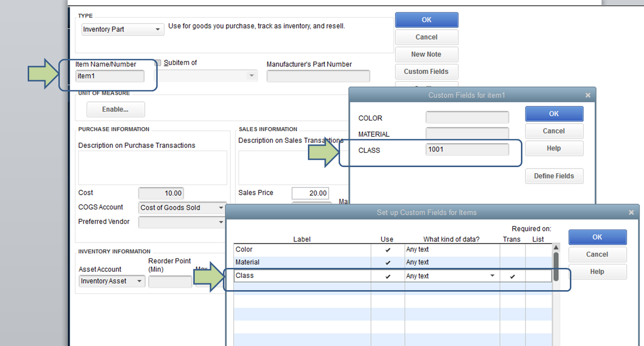The width and height of the screenshot is (644, 346).
Task: Click Help in Set up Custom Fields
Action: (598, 271)
